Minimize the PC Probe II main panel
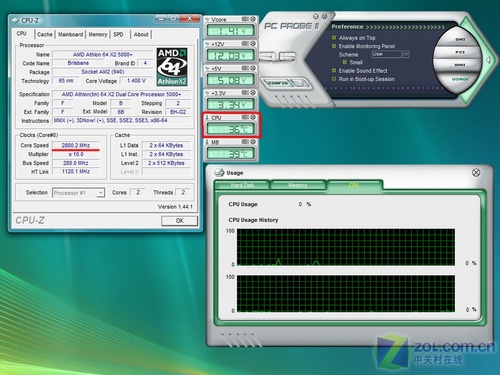 316,16
